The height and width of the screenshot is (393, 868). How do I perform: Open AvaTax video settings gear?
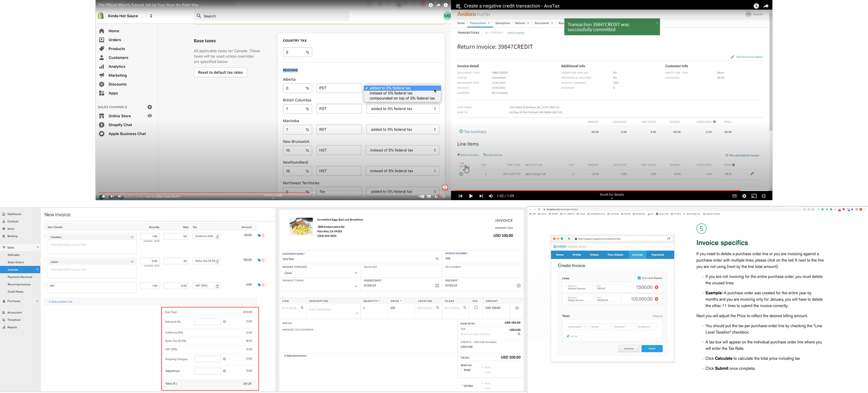pos(744,196)
